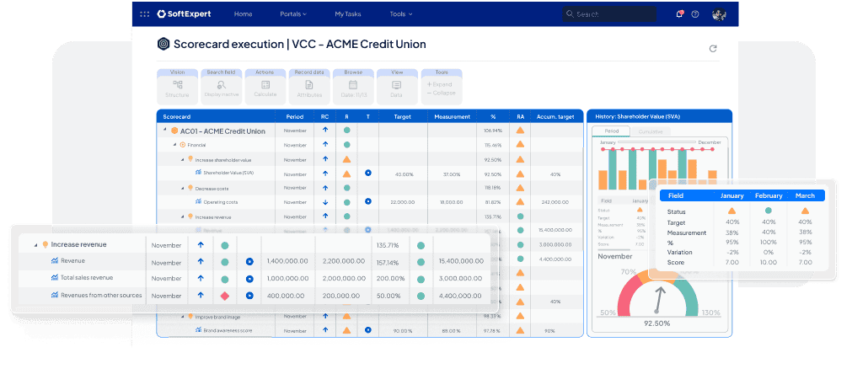Click the T column icon for Shareholder Value (SVA)
868x390 pixels.
pos(368,174)
